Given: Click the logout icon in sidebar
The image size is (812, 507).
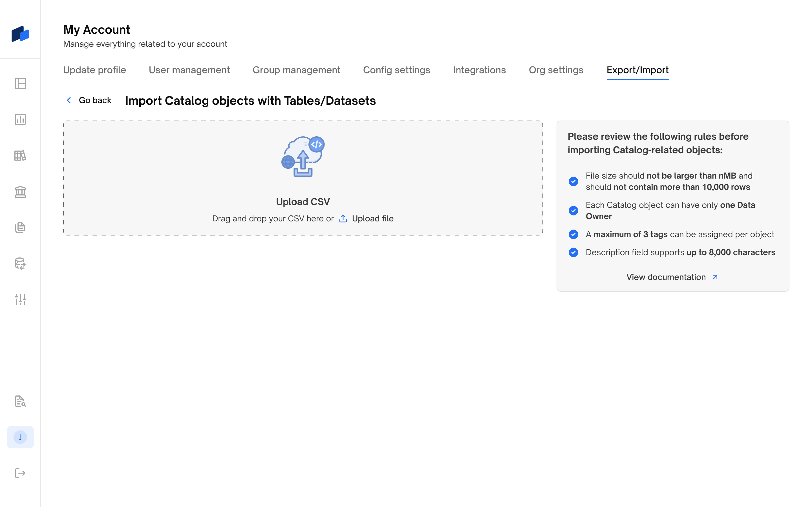Looking at the screenshot, I should pyautogui.click(x=20, y=473).
